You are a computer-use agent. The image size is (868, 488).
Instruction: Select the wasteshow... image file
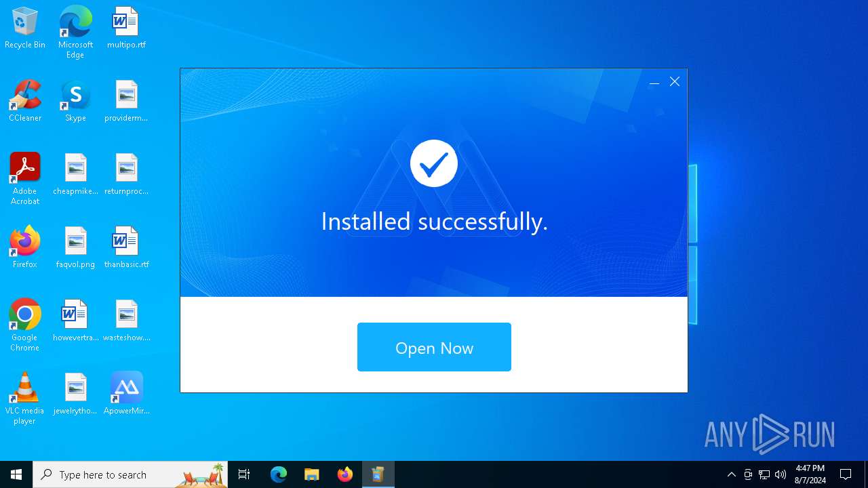coord(126,321)
